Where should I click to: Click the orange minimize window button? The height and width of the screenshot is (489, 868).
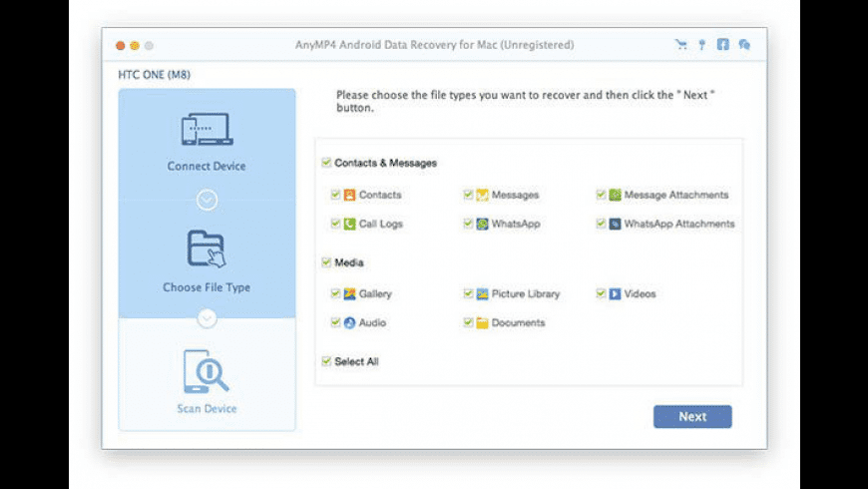click(x=135, y=46)
